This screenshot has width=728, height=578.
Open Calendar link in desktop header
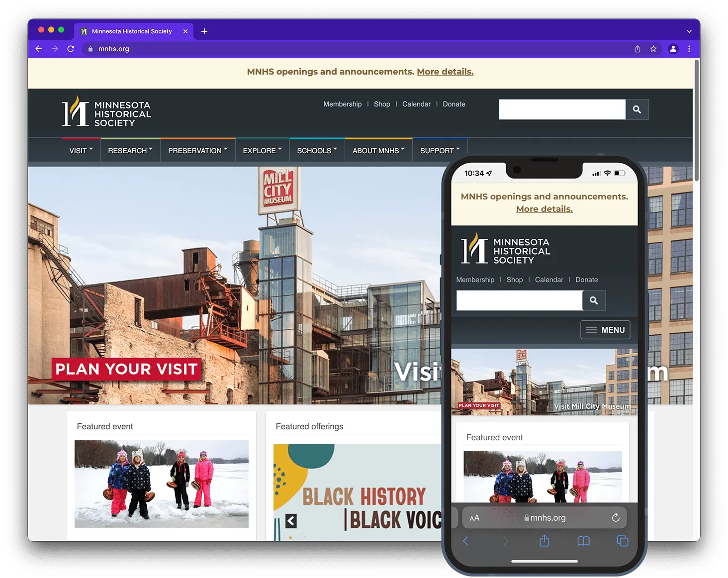click(x=416, y=104)
